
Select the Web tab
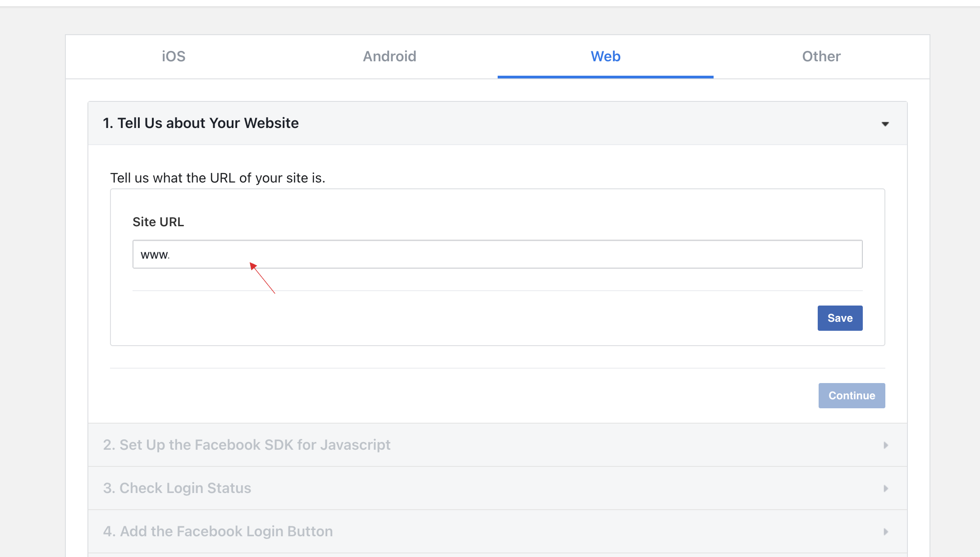(605, 56)
